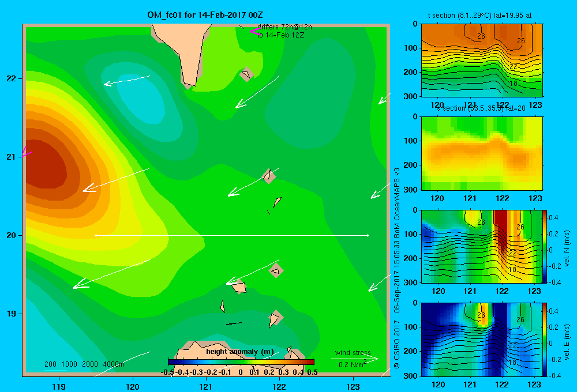577x392 pixels.
Task: Open the eastward velocity section panel
Action: click(482, 340)
